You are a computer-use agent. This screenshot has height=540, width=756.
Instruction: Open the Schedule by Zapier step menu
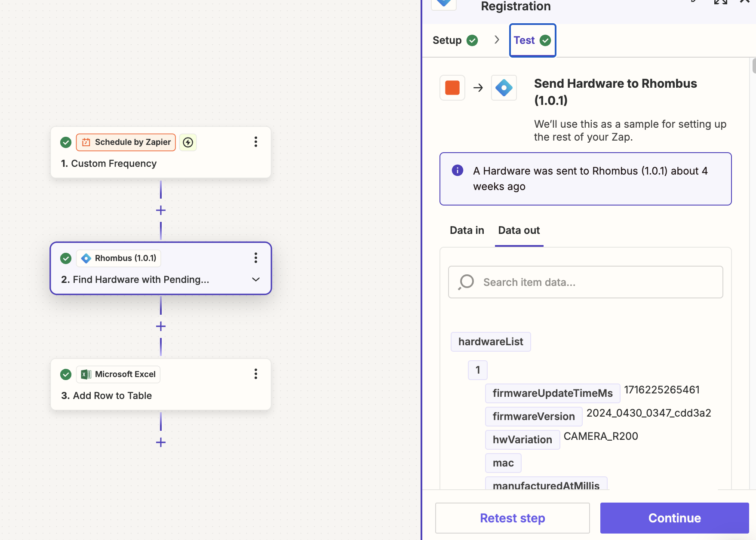click(x=256, y=142)
